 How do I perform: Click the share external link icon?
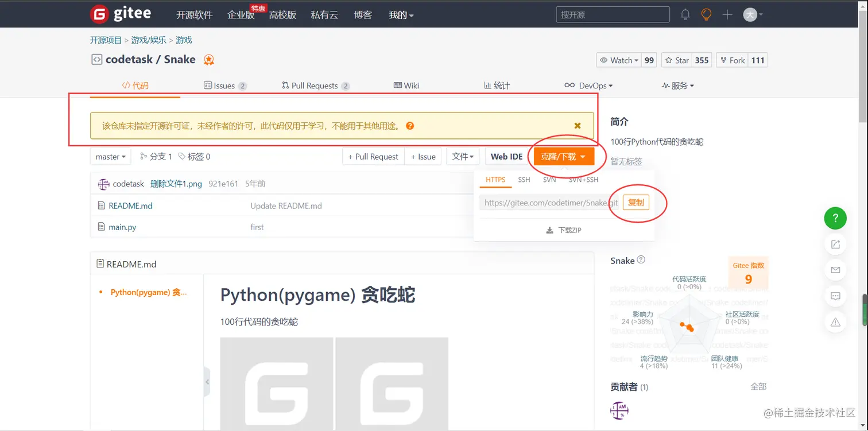pyautogui.click(x=835, y=244)
